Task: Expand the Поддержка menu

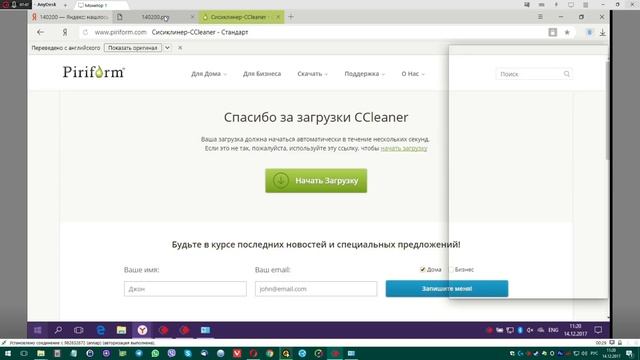Action: point(364,74)
